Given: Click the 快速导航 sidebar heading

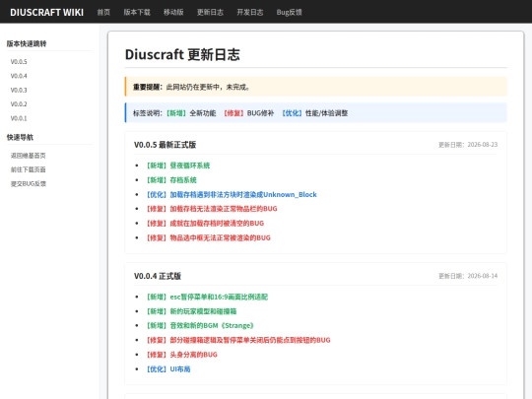Looking at the screenshot, I should click(20, 137).
